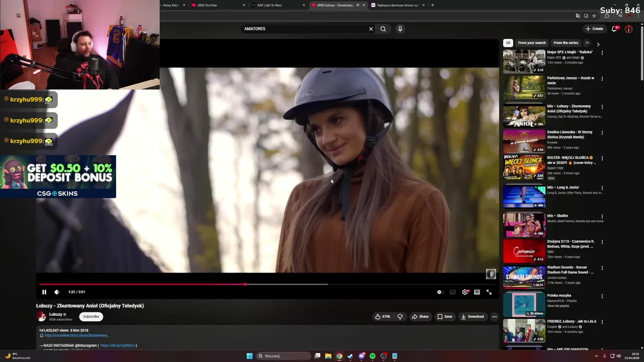Image resolution: width=644 pixels, height=362 pixels.
Task: Open Major SPZ Kalinka thumbnail
Action: click(x=524, y=61)
